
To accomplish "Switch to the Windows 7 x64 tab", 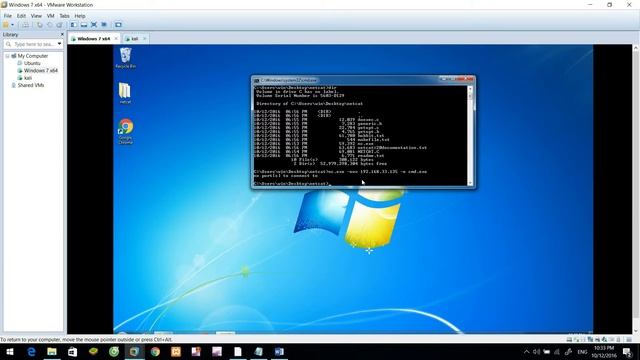I will click(x=93, y=39).
